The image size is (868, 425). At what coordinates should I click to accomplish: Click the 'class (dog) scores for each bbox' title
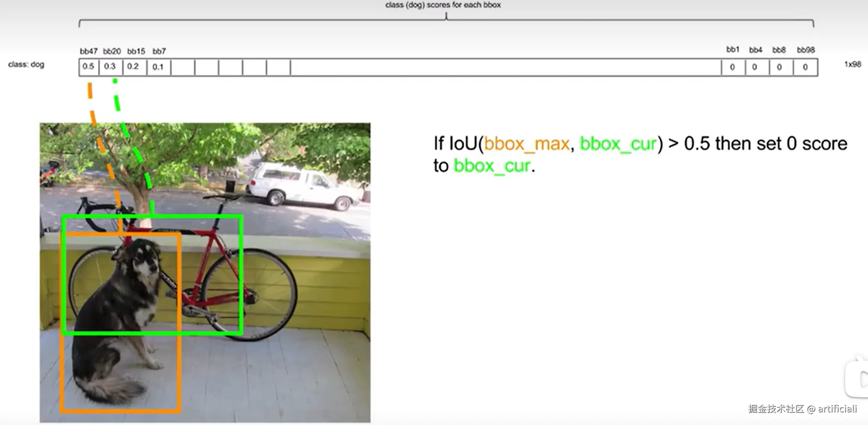[x=443, y=5]
